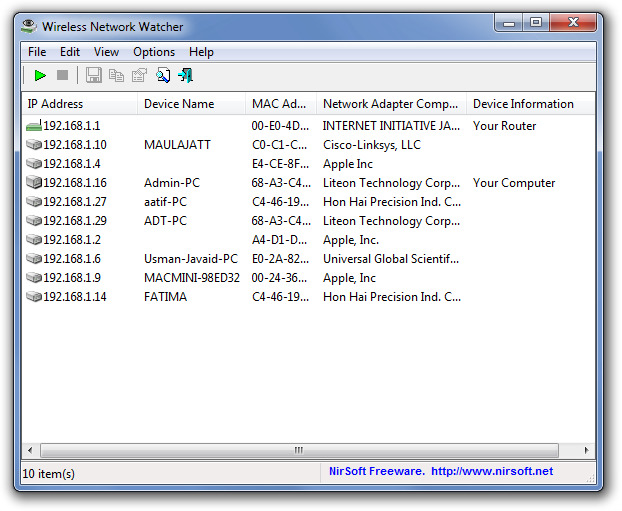Click the Cisco-Linksys, LLC company cell
The width and height of the screenshot is (622, 511).
pos(372,144)
